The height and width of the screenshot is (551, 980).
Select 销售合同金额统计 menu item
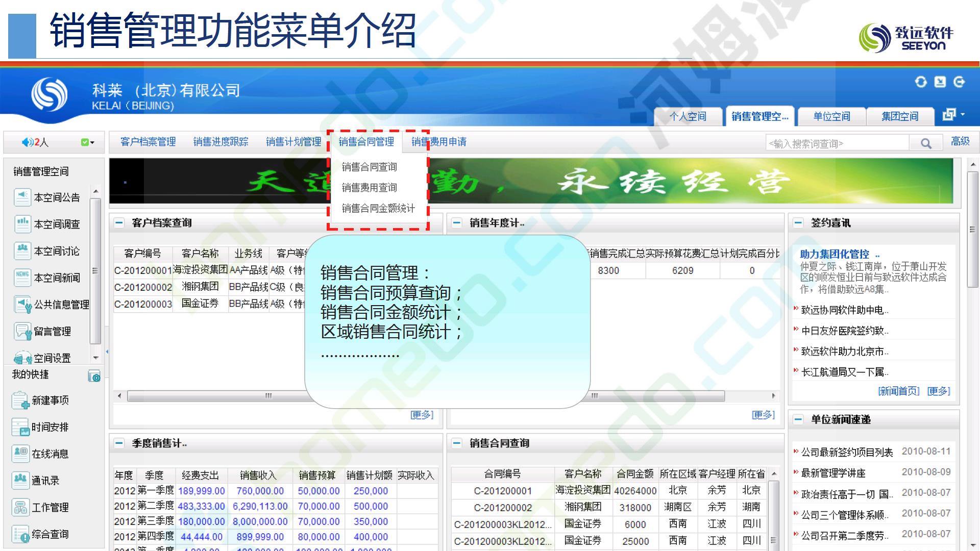(x=378, y=208)
